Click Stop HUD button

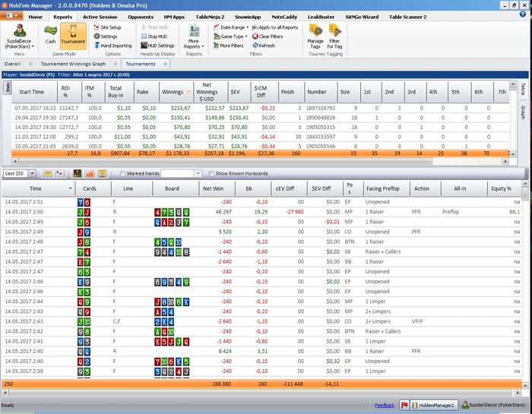[x=154, y=36]
